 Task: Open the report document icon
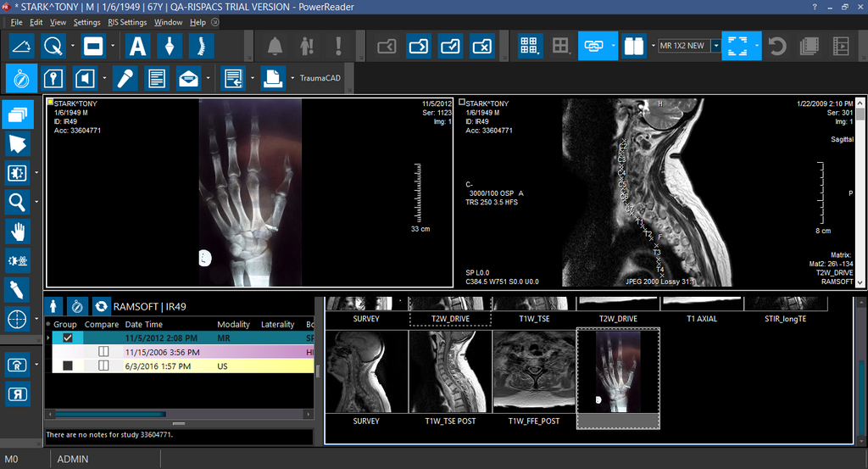point(156,79)
